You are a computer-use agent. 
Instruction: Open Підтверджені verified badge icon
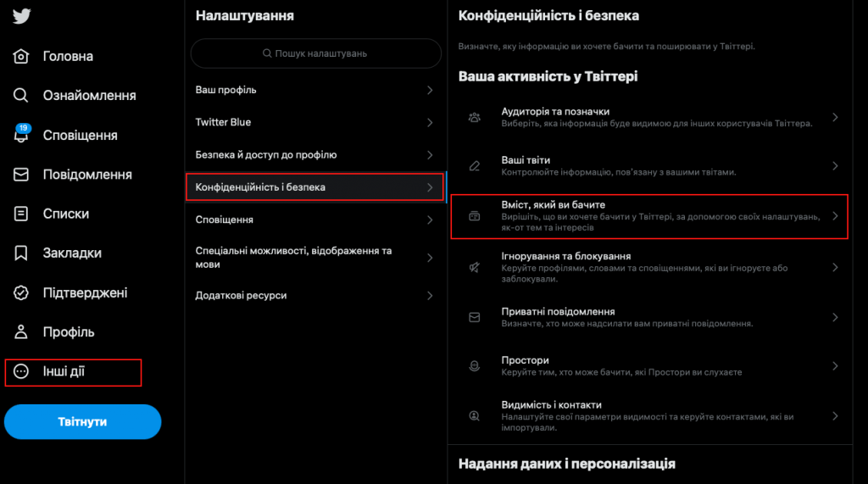tap(21, 292)
